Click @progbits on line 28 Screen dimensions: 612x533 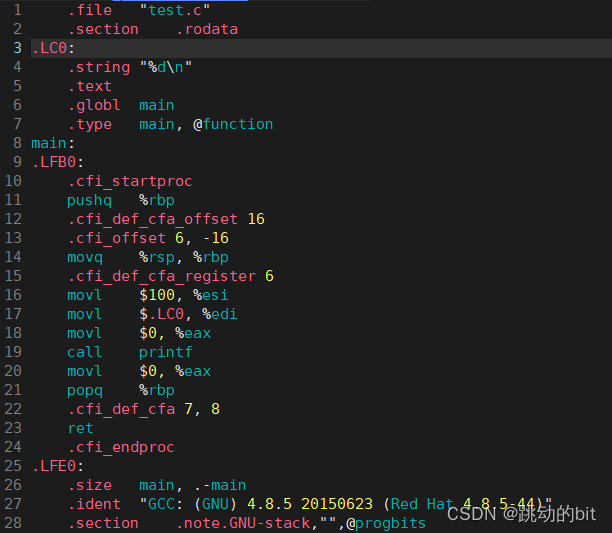pyautogui.click(x=386, y=523)
